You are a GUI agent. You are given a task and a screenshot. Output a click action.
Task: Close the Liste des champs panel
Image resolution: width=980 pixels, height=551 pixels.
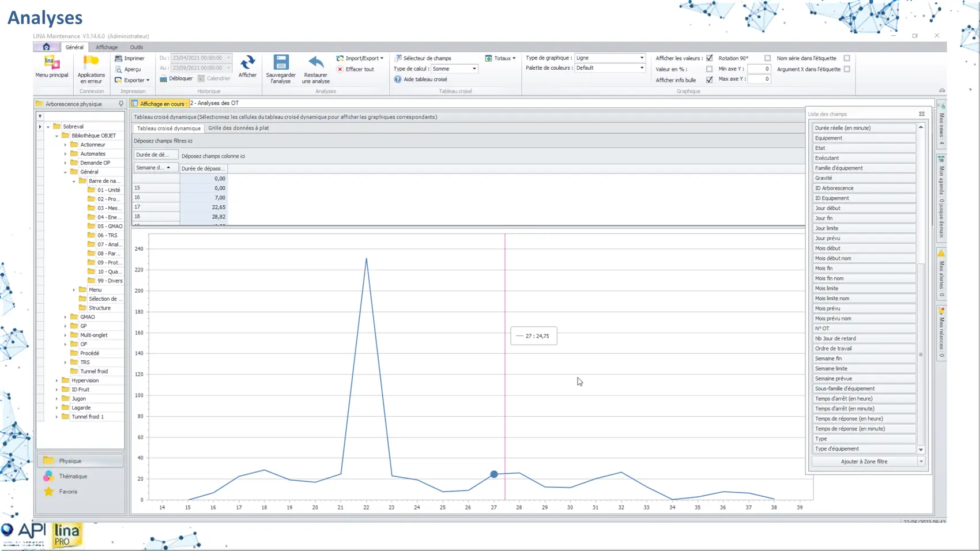pyautogui.click(x=922, y=114)
